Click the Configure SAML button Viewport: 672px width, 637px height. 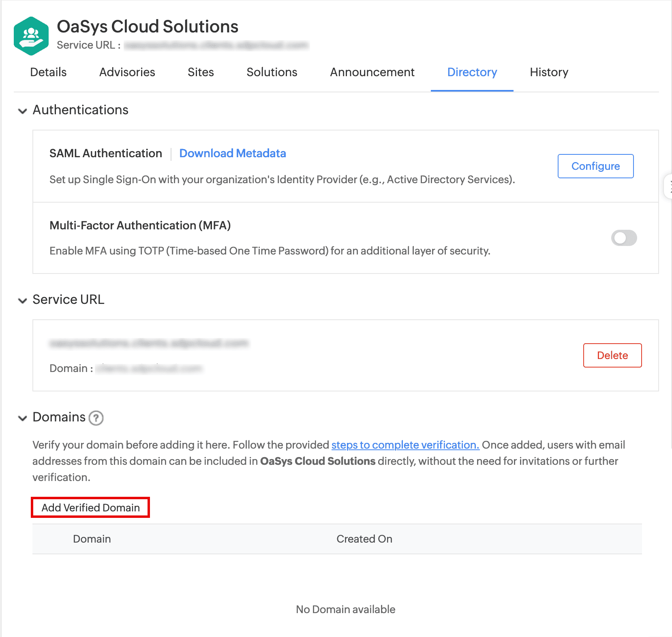coord(595,166)
